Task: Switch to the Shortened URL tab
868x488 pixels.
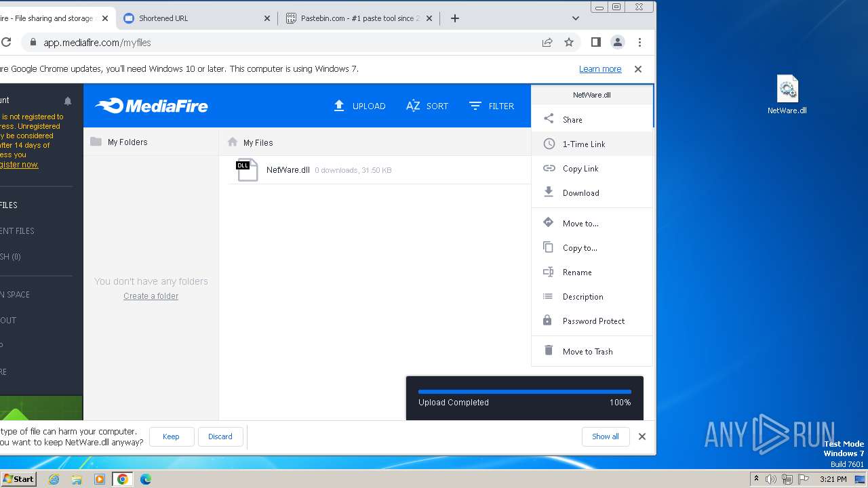Action: pyautogui.click(x=197, y=18)
